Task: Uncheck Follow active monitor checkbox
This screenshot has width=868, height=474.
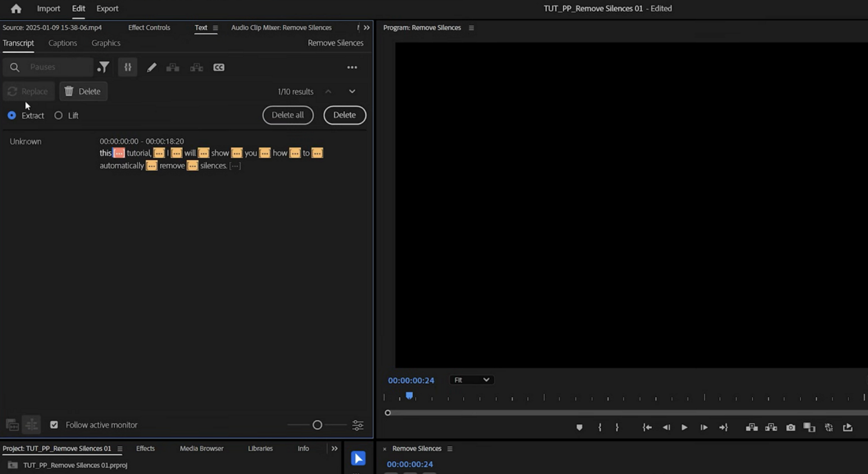Action: pyautogui.click(x=54, y=425)
